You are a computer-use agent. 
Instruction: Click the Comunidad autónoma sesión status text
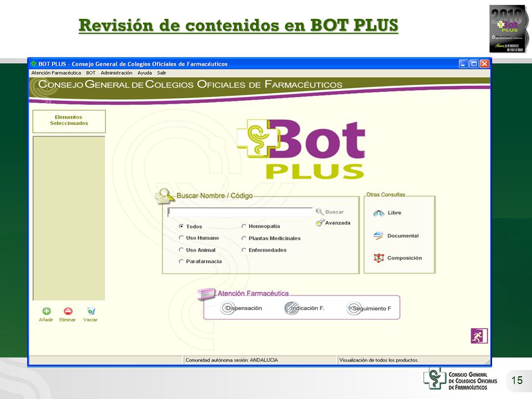point(232,360)
